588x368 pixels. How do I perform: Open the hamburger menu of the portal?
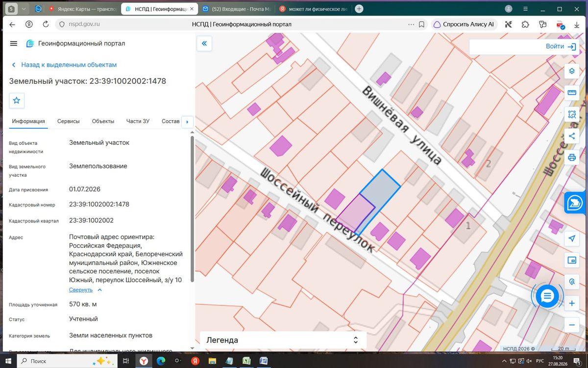click(14, 43)
